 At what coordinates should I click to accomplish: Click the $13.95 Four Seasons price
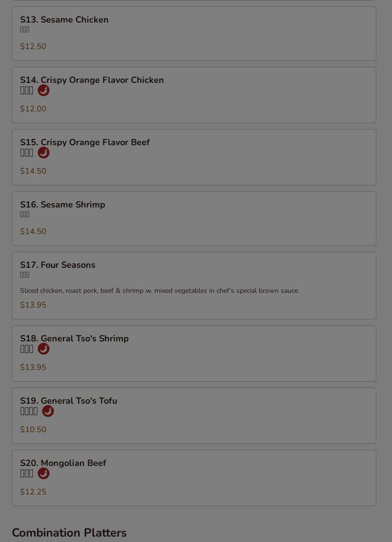(x=33, y=305)
